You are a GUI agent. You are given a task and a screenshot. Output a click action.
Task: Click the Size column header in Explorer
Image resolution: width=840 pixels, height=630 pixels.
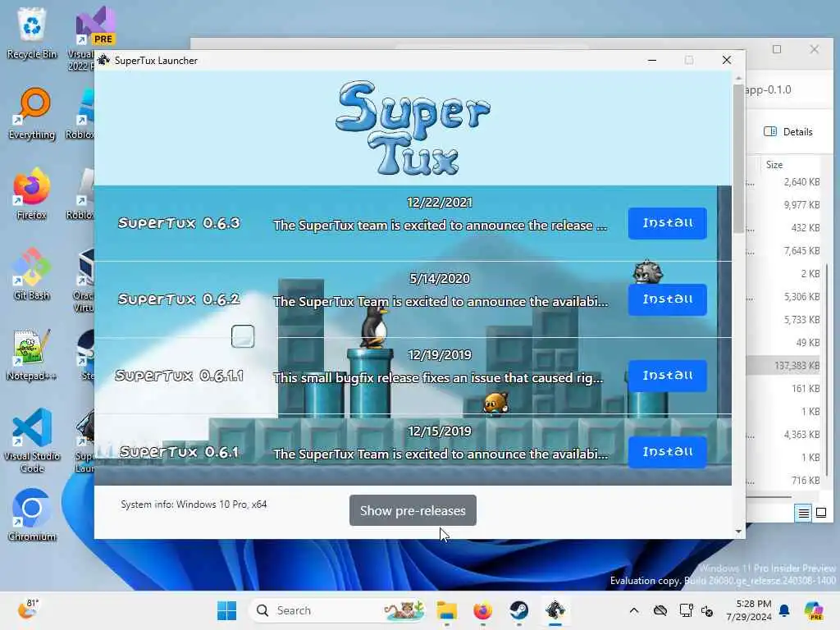774,164
